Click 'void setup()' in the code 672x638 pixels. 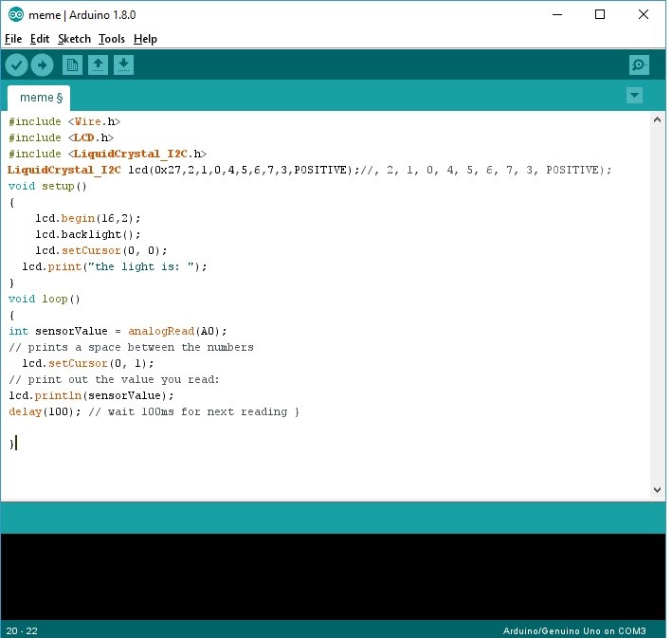[47, 186]
